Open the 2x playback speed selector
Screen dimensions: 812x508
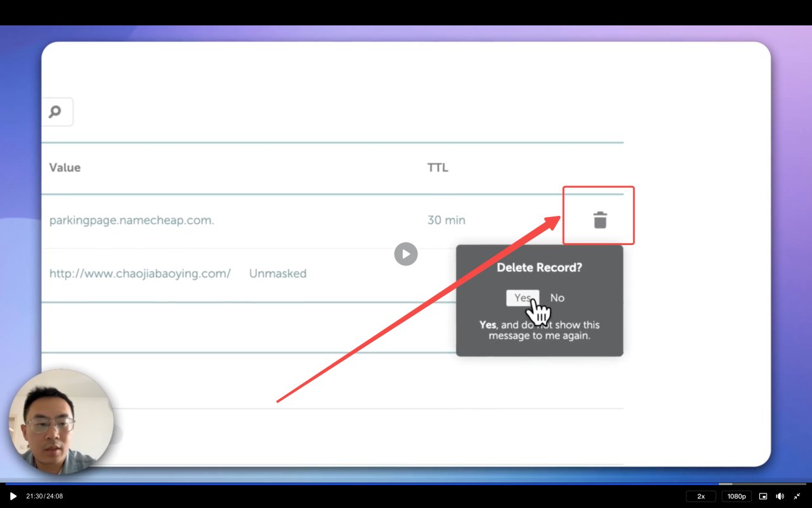point(701,496)
